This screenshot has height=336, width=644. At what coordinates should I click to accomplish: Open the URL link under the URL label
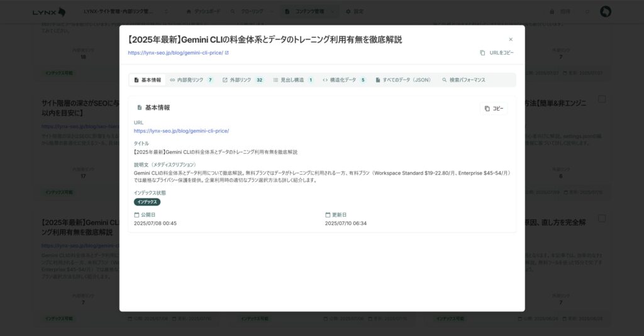click(x=181, y=131)
